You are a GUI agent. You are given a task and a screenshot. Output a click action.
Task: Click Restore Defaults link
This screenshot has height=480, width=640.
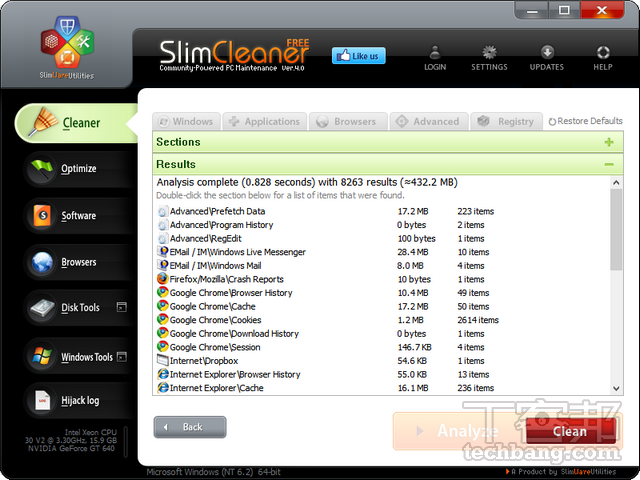585,121
